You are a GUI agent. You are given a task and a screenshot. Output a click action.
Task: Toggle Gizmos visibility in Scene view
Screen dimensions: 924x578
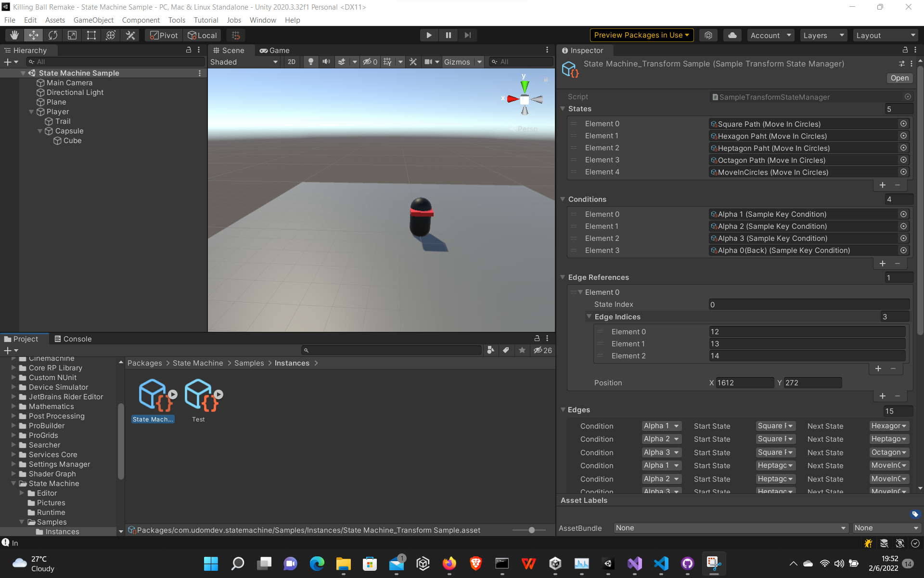point(456,61)
